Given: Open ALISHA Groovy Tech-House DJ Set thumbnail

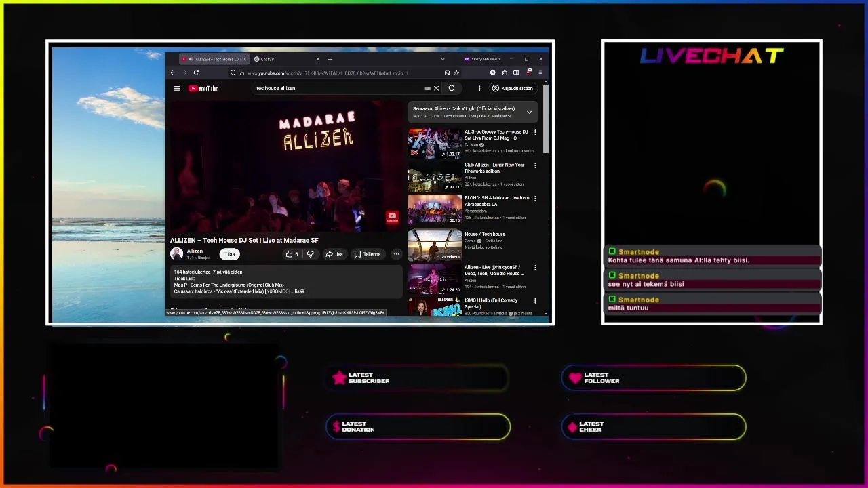Looking at the screenshot, I should pyautogui.click(x=435, y=143).
